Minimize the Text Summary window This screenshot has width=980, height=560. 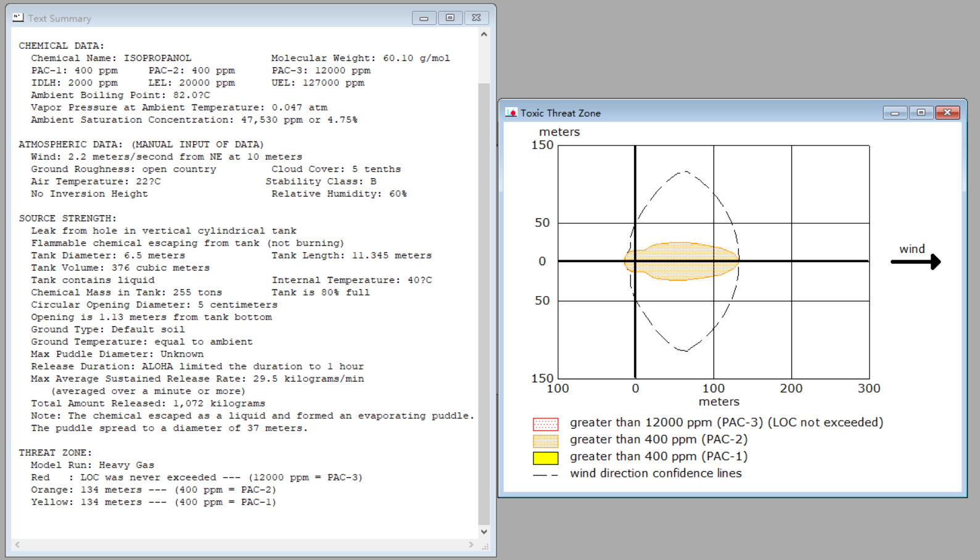point(424,18)
